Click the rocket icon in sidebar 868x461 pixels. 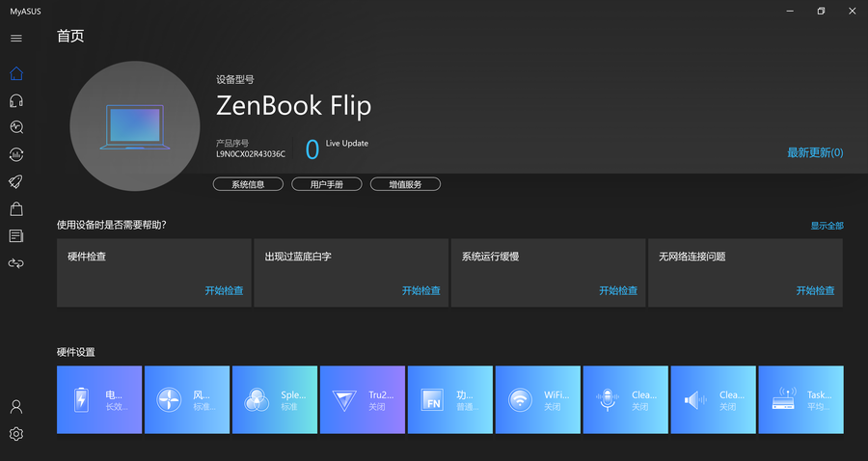pyautogui.click(x=15, y=181)
